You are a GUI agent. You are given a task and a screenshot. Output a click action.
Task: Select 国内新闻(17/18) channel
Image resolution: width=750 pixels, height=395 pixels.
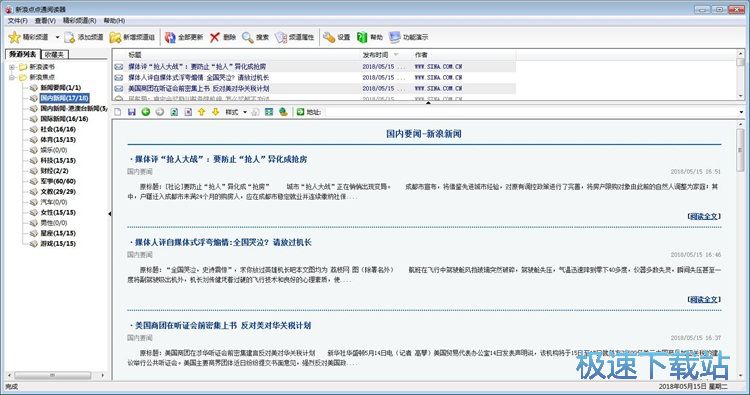(x=65, y=98)
